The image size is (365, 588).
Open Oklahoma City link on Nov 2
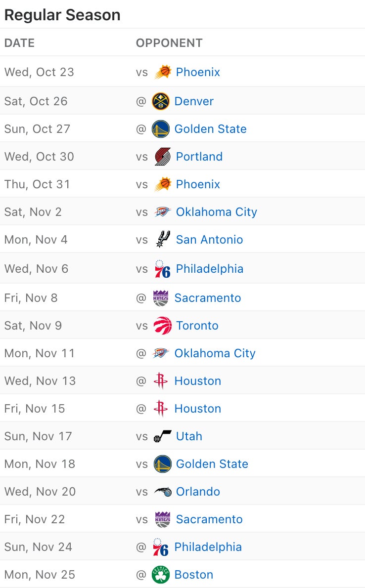pyautogui.click(x=216, y=212)
